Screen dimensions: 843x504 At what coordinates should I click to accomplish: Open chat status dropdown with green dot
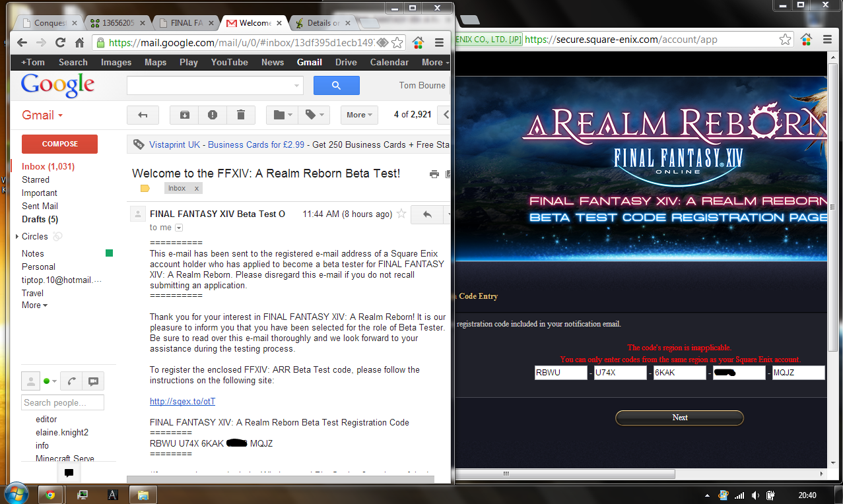[50, 381]
